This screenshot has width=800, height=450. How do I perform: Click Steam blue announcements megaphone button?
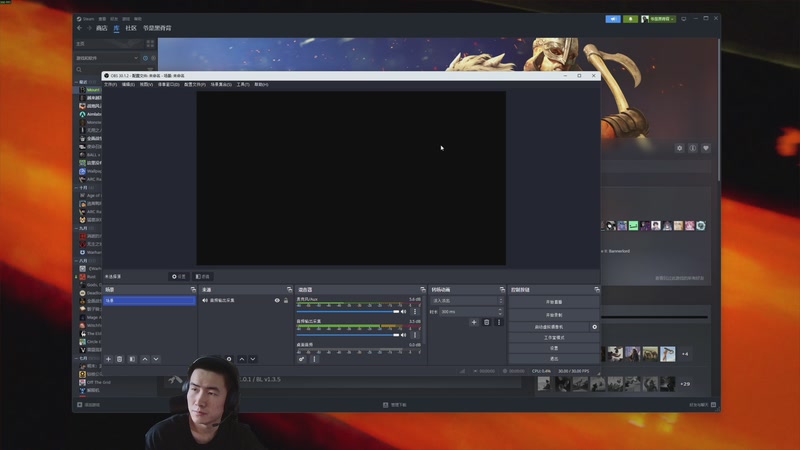pyautogui.click(x=613, y=19)
